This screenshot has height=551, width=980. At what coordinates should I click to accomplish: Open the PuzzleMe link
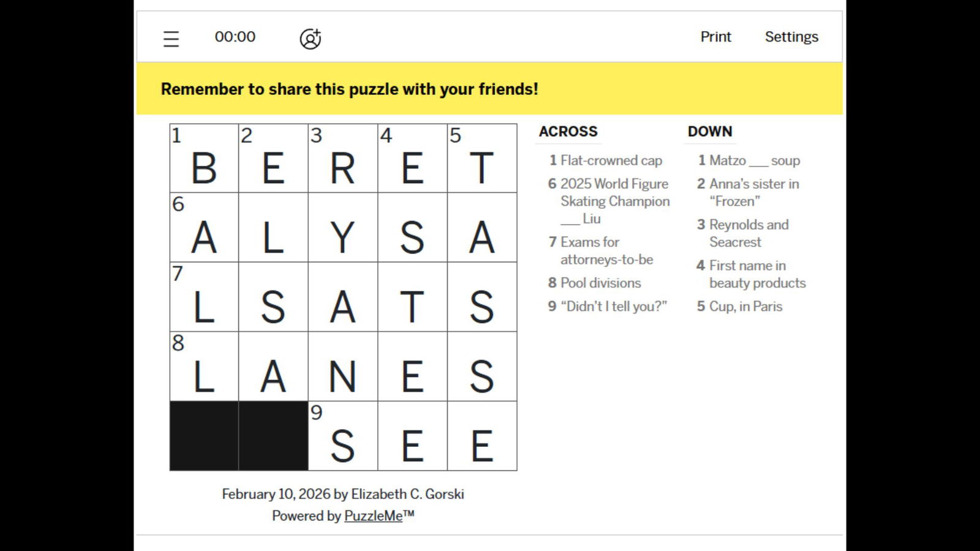(x=373, y=515)
